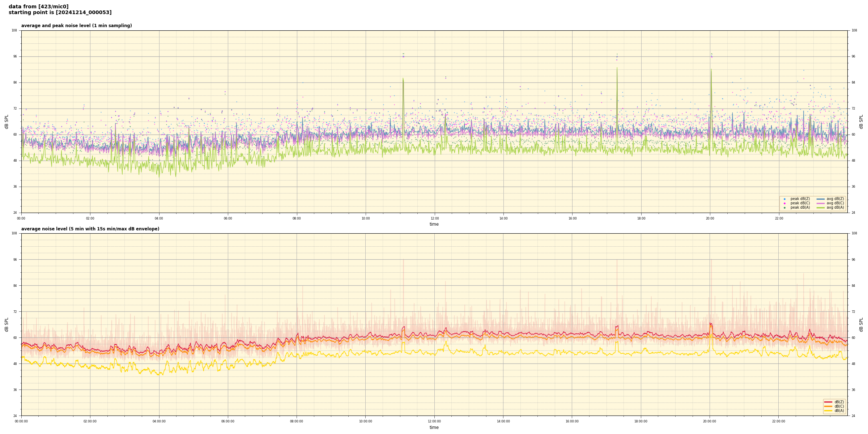
Task: Click the blue peak dB(Z) legend dot
Action: click(x=784, y=199)
